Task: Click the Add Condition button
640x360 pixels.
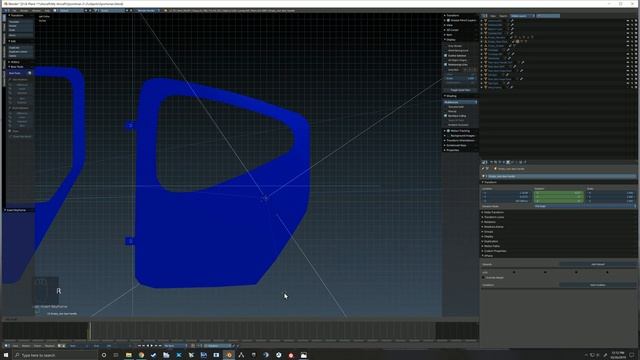Action: point(598,285)
